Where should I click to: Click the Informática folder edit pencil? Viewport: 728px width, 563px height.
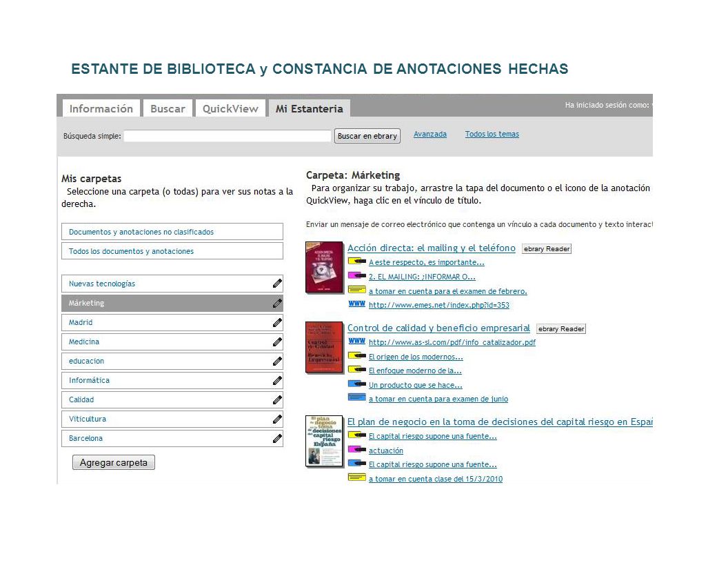click(277, 380)
